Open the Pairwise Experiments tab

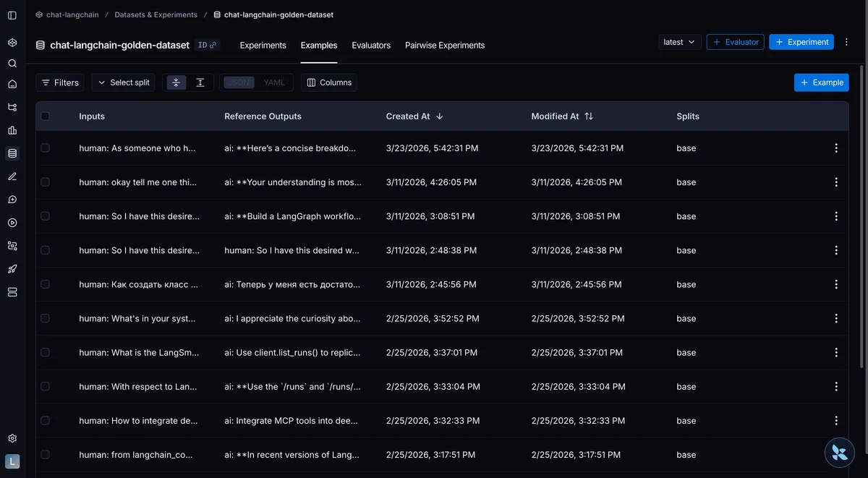coord(445,45)
